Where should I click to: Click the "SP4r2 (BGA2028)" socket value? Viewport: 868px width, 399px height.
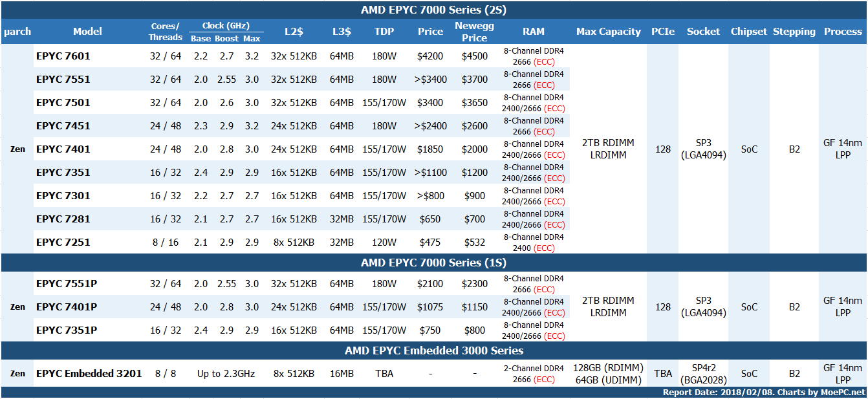704,374
